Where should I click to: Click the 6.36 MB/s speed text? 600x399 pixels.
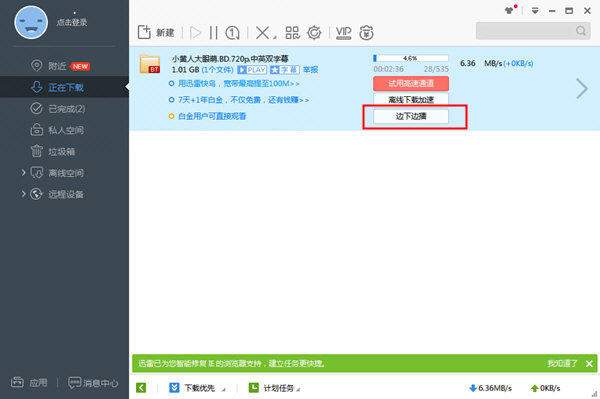pos(481,64)
